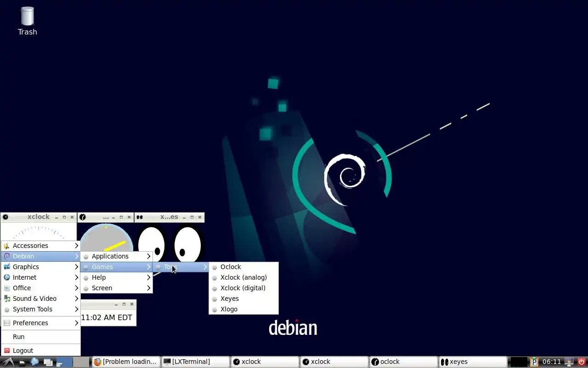Choose Run from the start menu

click(41, 337)
